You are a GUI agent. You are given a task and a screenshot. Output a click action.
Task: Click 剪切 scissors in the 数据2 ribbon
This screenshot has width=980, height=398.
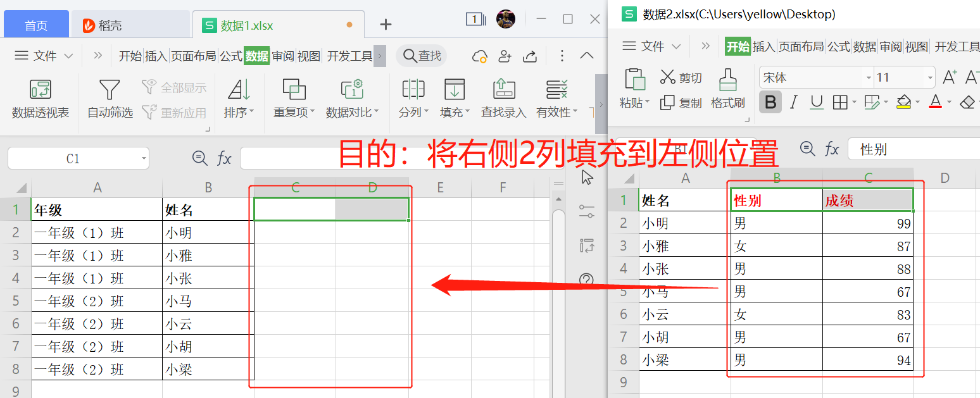click(x=681, y=78)
